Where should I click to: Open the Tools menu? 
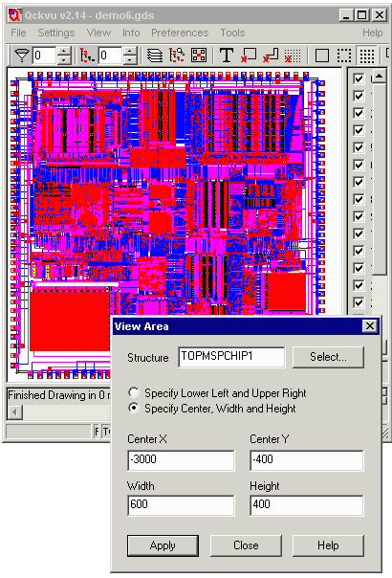pos(232,33)
